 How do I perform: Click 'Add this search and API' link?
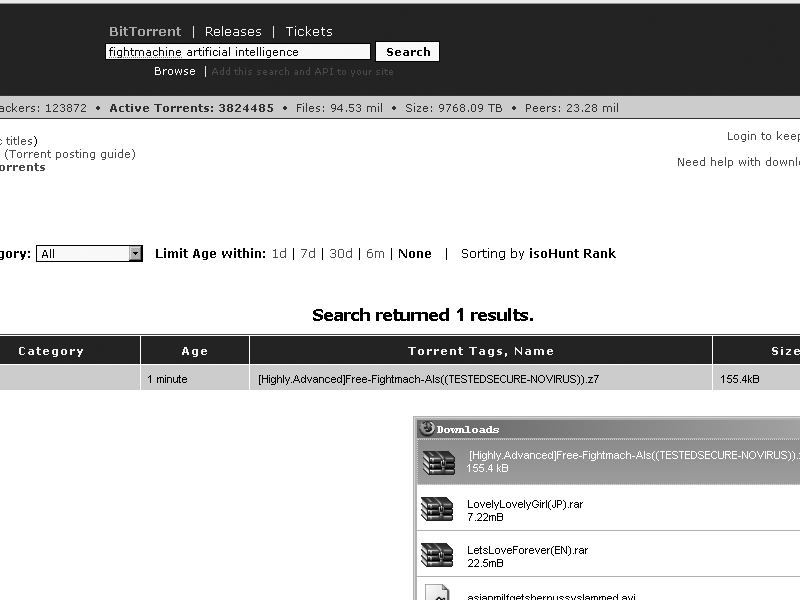(x=303, y=72)
